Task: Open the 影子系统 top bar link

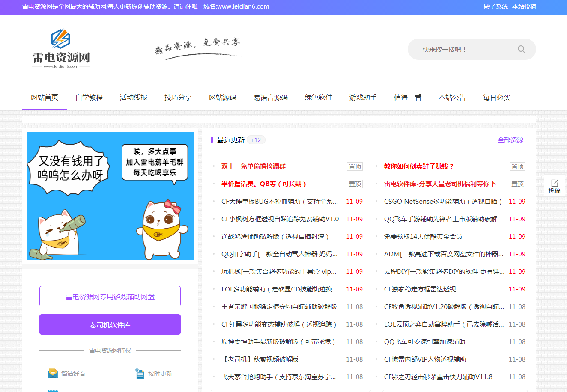Action: tap(495, 6)
